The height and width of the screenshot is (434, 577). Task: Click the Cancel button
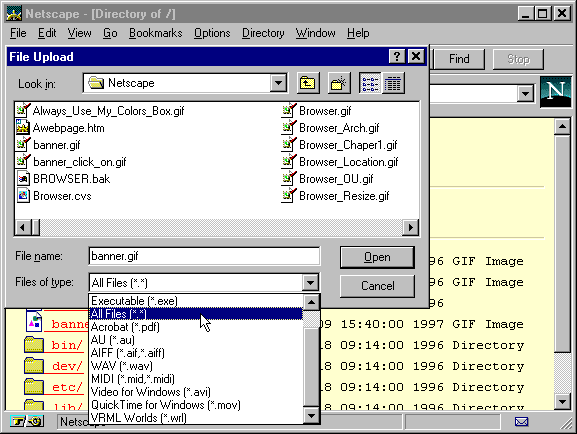[377, 286]
